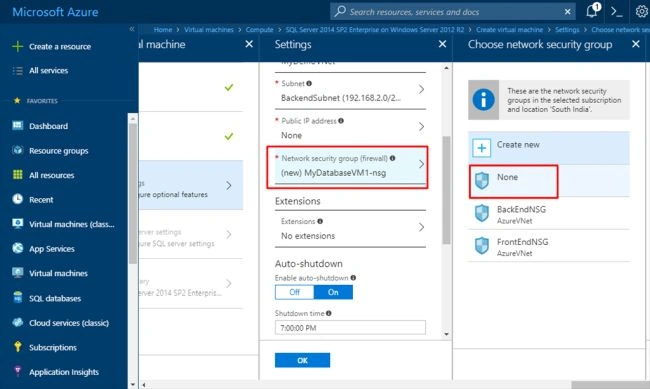Screen dimensions: 650x389
Task: Click the Create a resource plus icon
Action: (17, 46)
